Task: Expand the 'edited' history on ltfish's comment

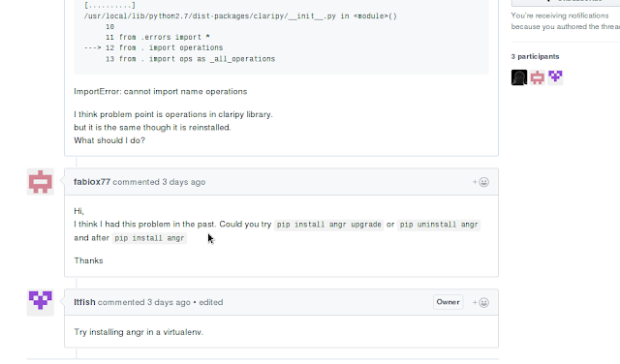Action: click(211, 302)
